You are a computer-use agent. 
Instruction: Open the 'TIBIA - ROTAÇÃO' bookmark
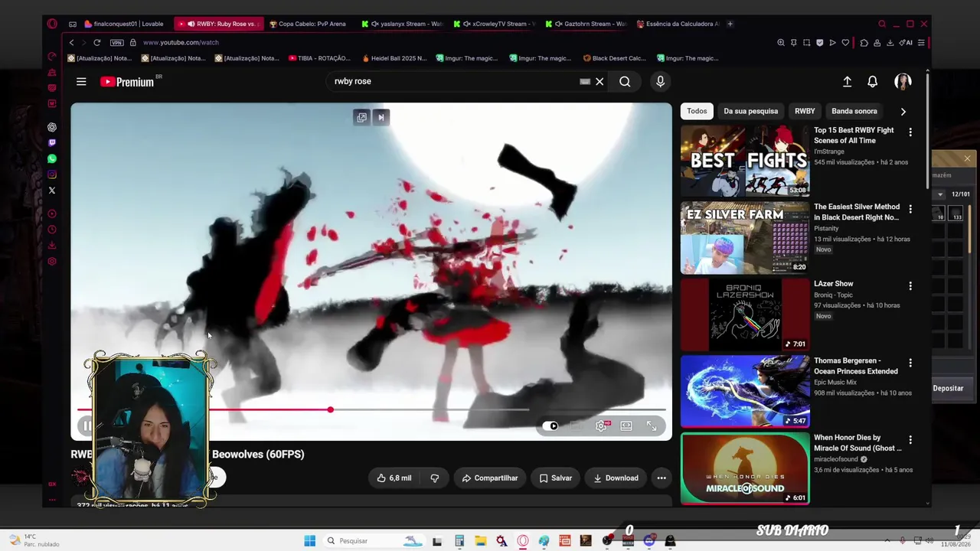[320, 58]
